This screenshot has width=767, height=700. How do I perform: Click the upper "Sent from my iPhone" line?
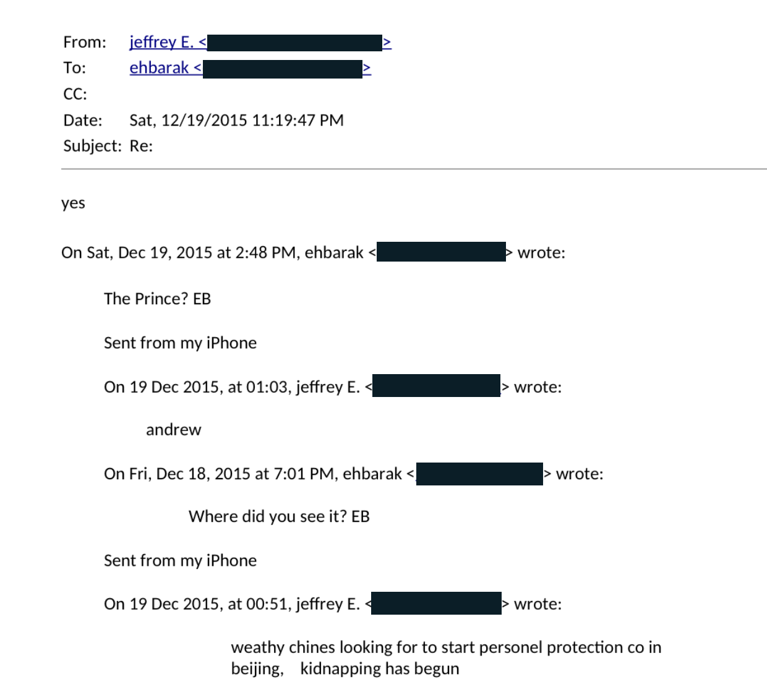180,343
